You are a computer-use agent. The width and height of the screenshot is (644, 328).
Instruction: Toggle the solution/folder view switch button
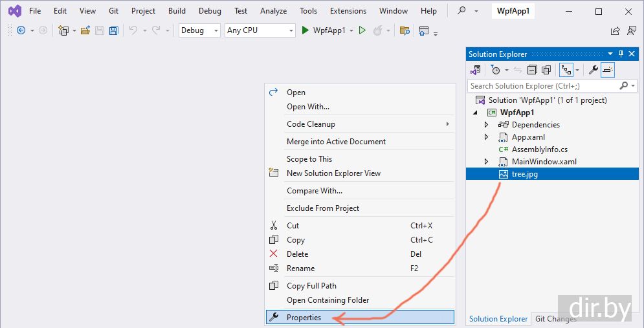coord(476,70)
